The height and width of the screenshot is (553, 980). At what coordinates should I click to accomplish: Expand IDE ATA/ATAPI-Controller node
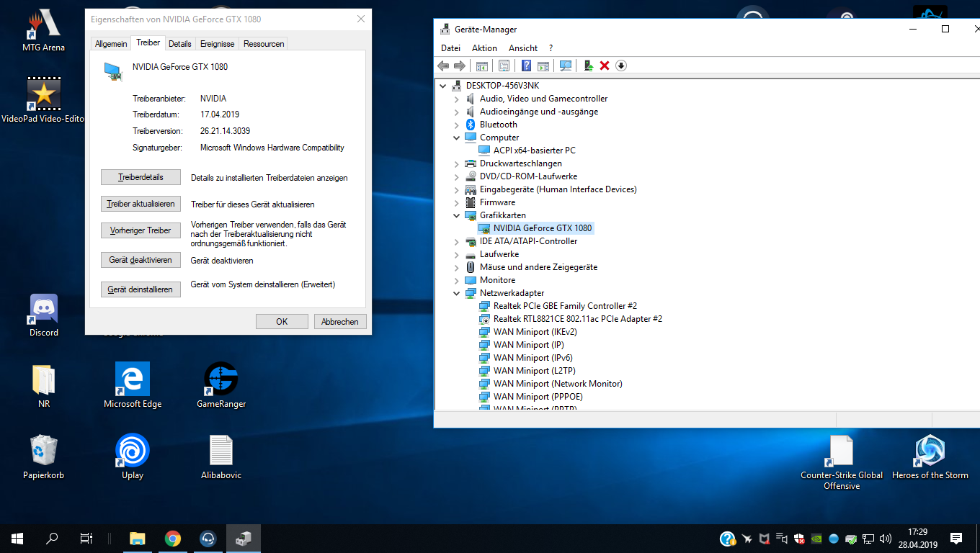[456, 241]
